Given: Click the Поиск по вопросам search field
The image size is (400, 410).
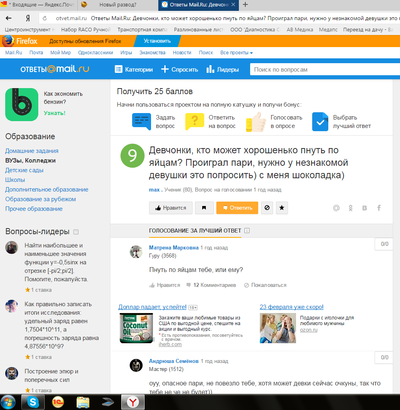Looking at the screenshot, I should coord(325,69).
